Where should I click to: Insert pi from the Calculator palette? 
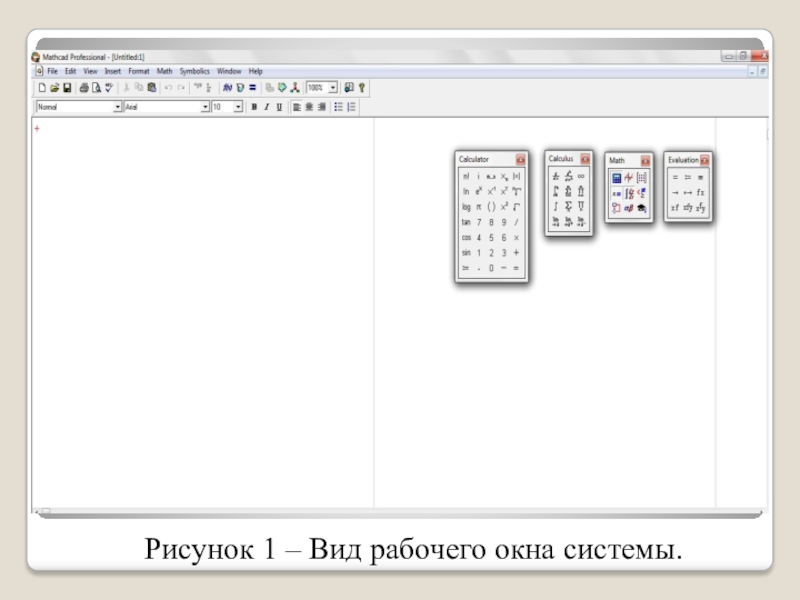tap(479, 207)
